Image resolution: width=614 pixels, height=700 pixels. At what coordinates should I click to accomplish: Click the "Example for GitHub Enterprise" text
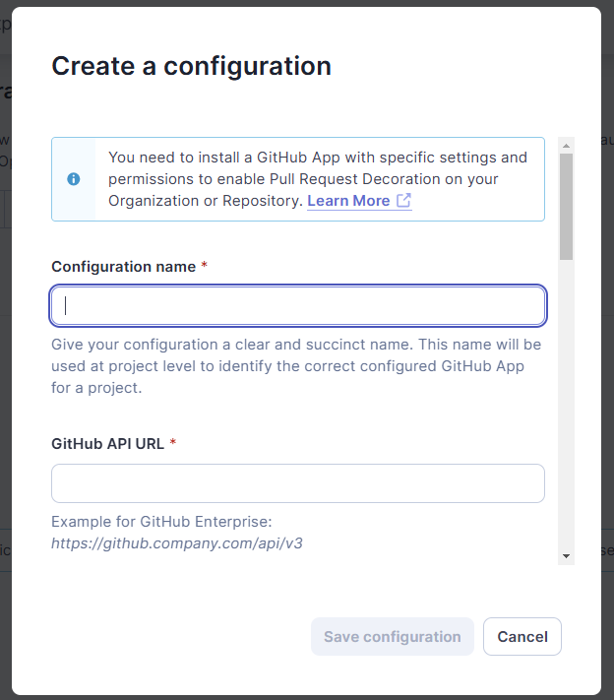(160, 521)
